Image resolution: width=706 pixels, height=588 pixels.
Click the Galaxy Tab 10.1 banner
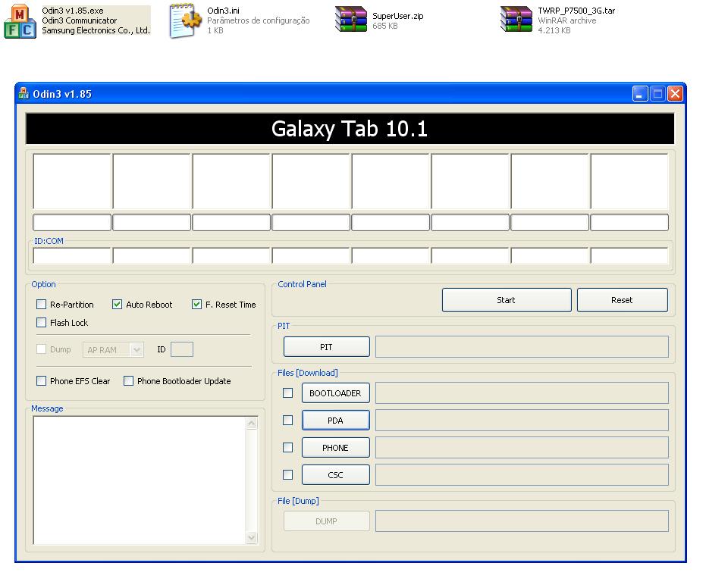coord(350,129)
